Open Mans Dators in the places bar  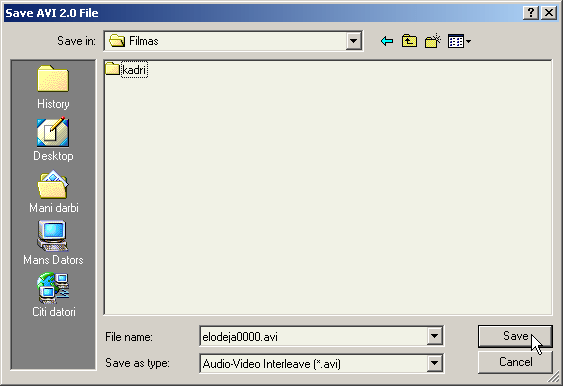click(x=53, y=244)
